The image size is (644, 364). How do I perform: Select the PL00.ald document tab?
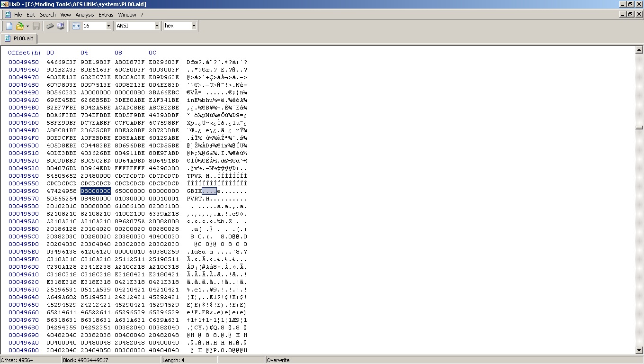(19, 38)
